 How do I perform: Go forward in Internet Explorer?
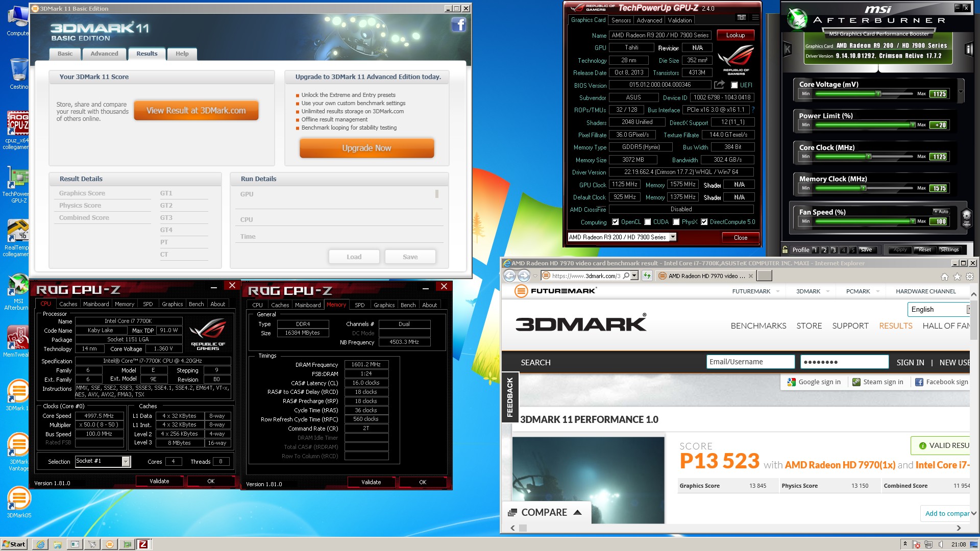click(524, 276)
